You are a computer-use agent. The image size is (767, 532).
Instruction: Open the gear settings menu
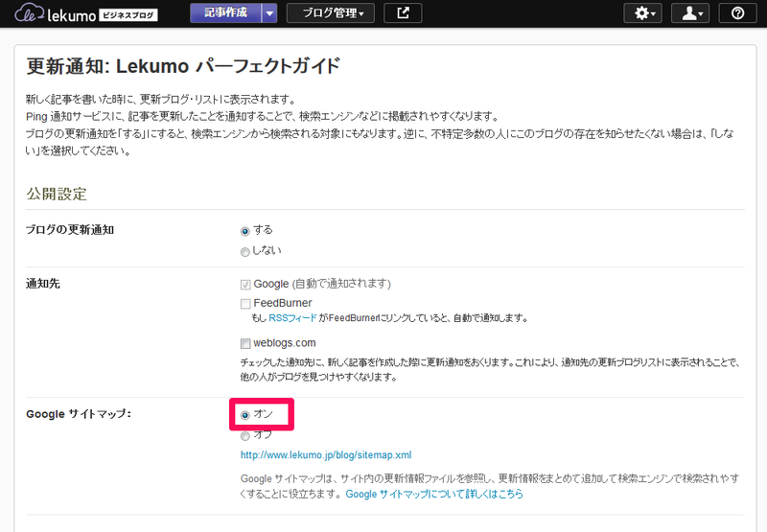click(642, 13)
